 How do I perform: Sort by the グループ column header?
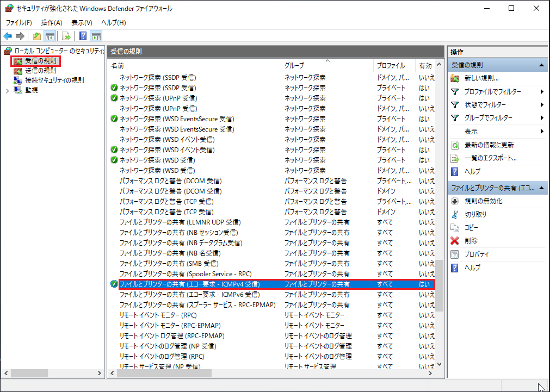(x=327, y=65)
